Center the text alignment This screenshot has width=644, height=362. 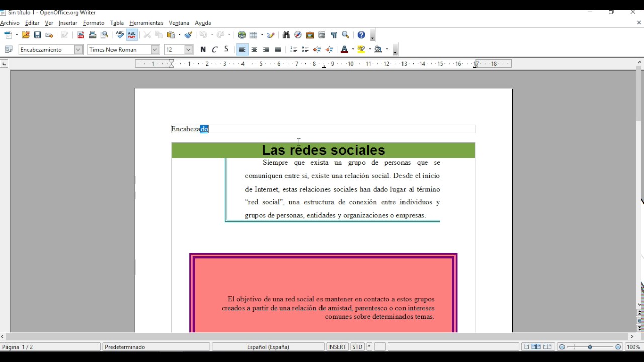pyautogui.click(x=254, y=49)
